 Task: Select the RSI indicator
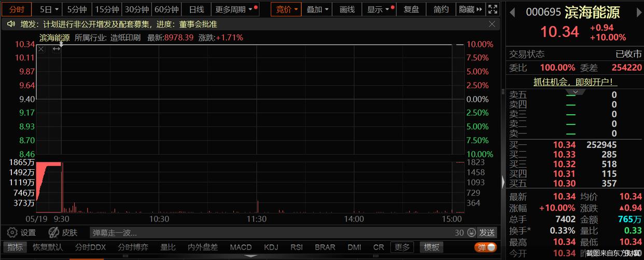pos(297,247)
